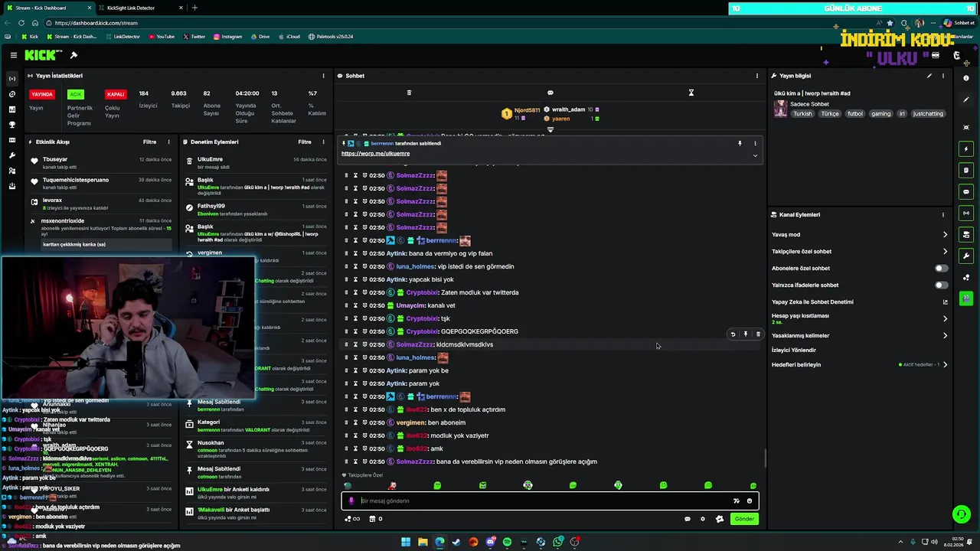This screenshot has width=980, height=551.
Task: Click İzleyici Yönlendir option
Action: pos(794,350)
